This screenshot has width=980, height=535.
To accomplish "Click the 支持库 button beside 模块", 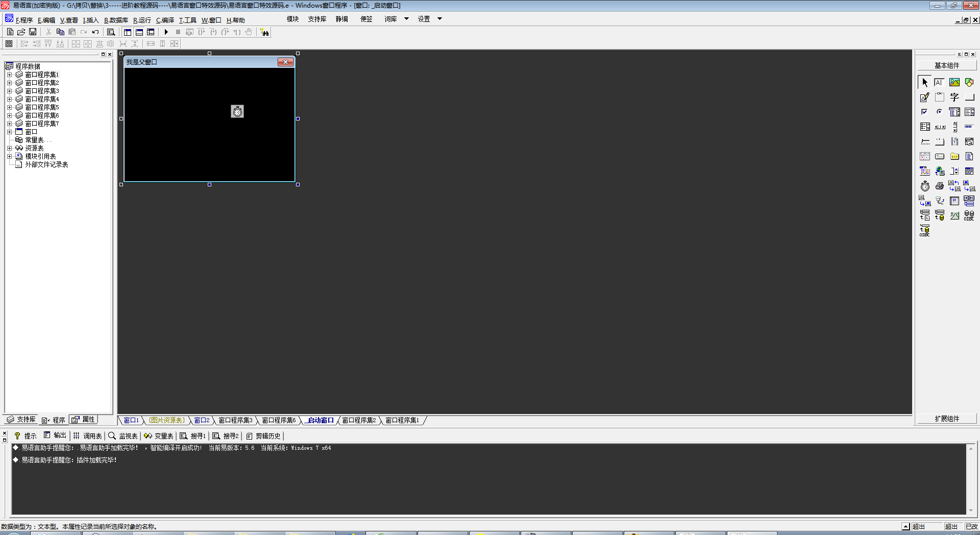I will pyautogui.click(x=317, y=19).
